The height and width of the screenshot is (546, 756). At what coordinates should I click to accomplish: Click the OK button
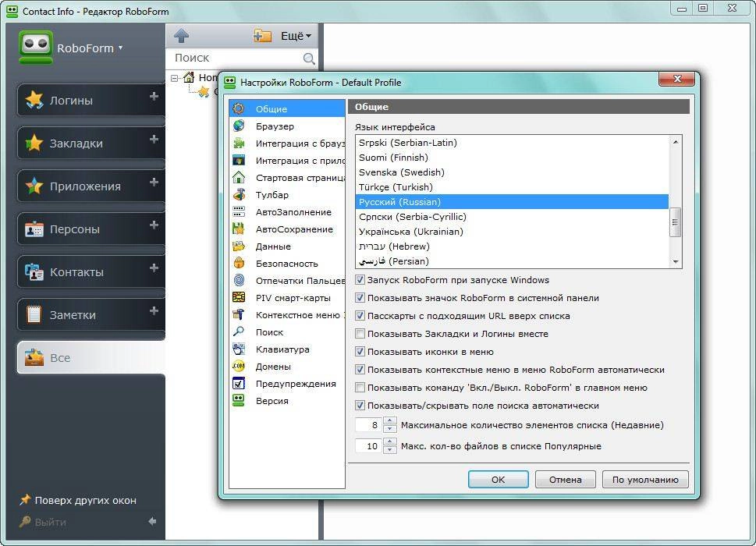pos(498,480)
